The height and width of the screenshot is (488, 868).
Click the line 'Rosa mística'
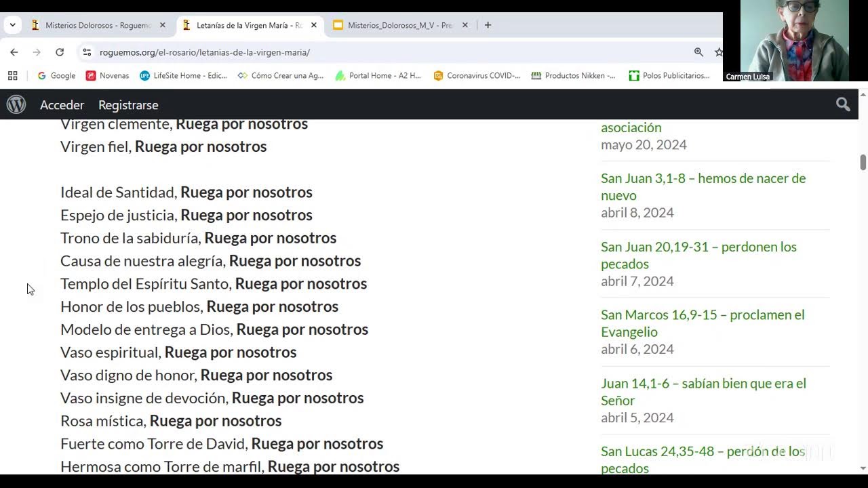pyautogui.click(x=171, y=421)
